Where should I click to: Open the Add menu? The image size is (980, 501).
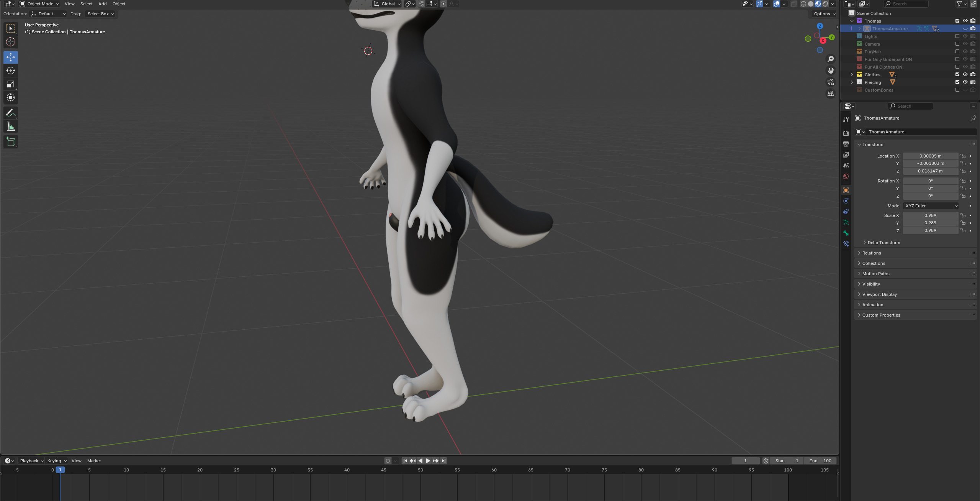click(102, 4)
